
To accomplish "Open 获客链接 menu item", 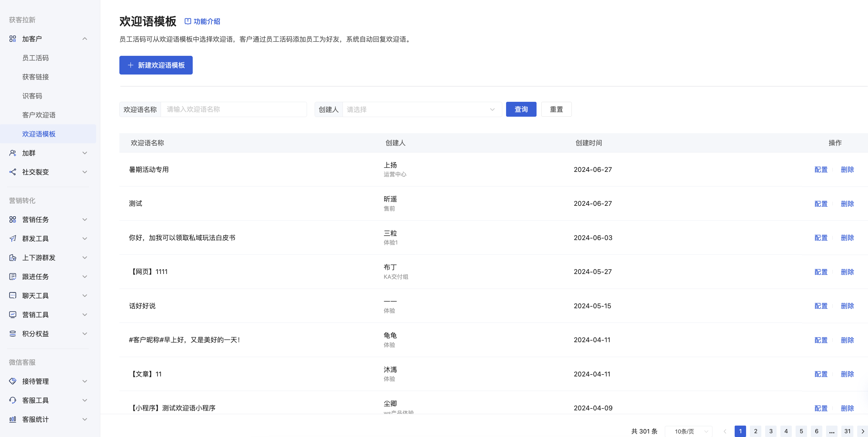I will [x=35, y=77].
